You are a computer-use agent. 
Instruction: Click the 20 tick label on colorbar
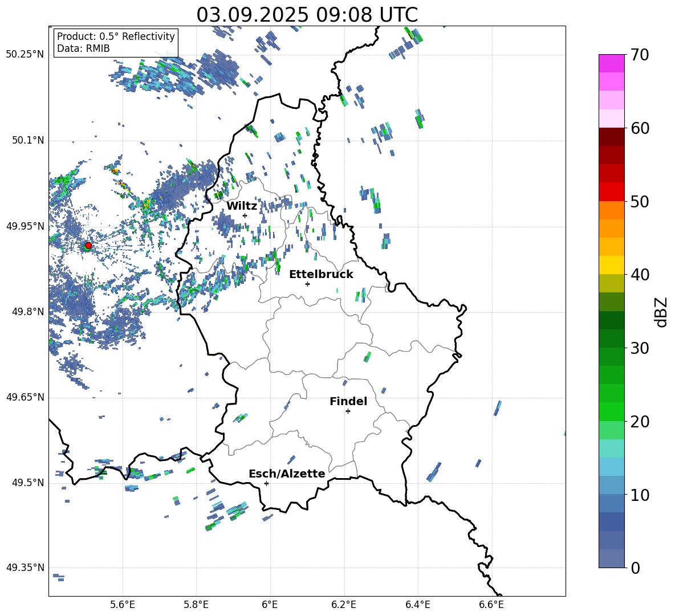point(640,421)
